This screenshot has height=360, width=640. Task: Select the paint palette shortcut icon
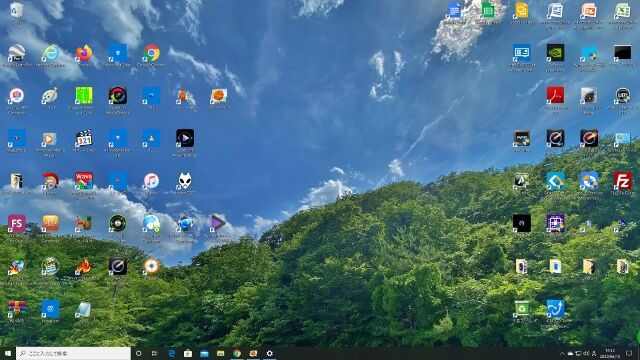coord(50,96)
